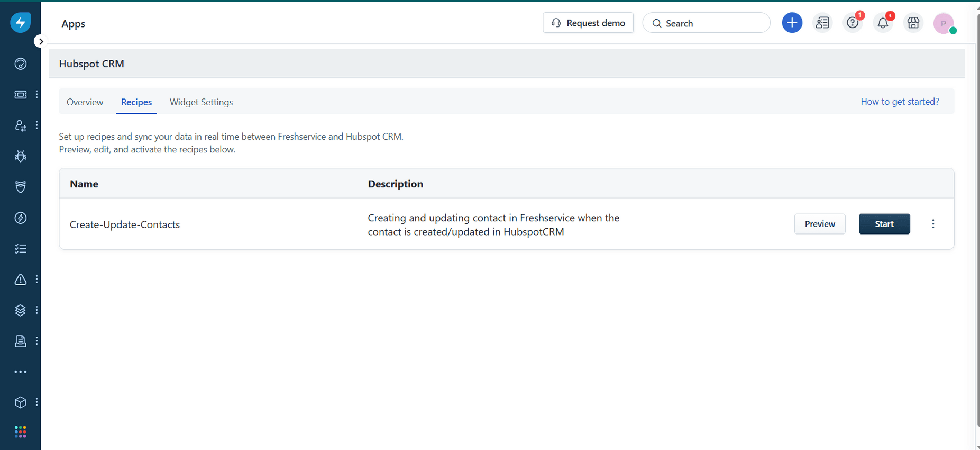Open submenu dots next to stacked layers icon
This screenshot has height=450, width=980.
point(36,310)
